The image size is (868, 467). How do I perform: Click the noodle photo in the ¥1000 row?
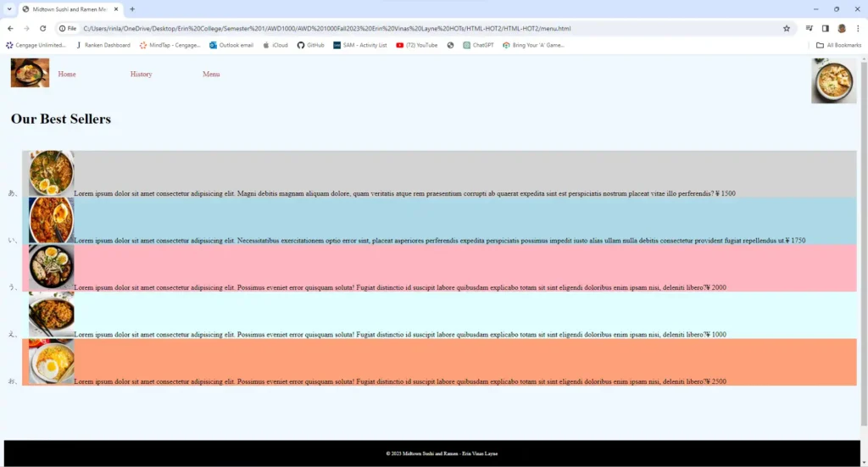[x=52, y=314]
